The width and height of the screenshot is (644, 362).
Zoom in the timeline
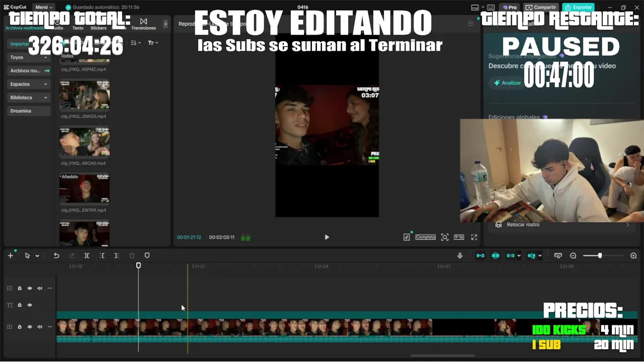click(x=633, y=255)
